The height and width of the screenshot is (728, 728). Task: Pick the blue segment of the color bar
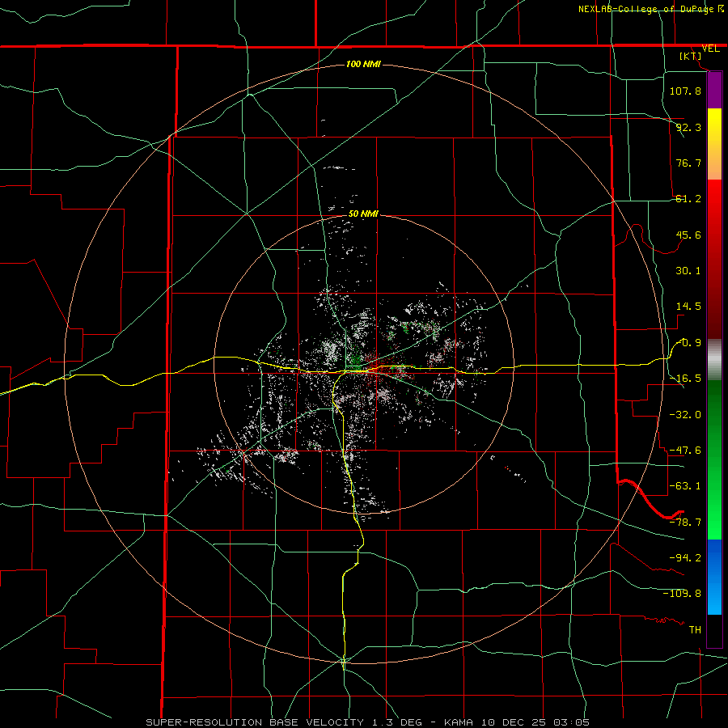coord(714,577)
